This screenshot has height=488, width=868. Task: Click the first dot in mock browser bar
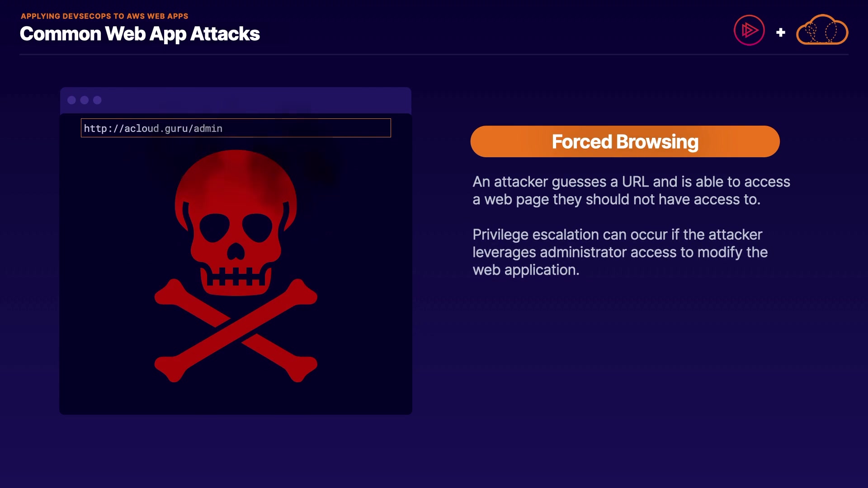[71, 100]
